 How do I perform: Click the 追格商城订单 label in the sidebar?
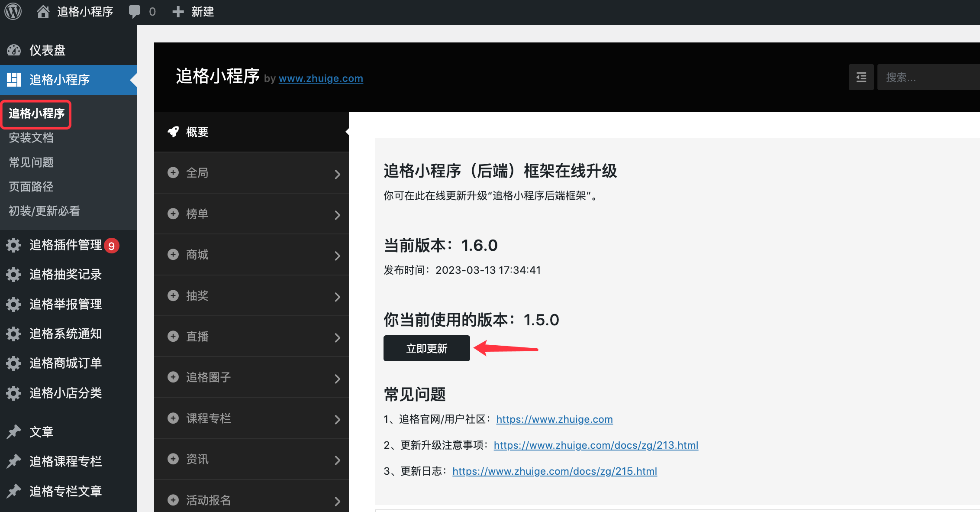coord(66,363)
